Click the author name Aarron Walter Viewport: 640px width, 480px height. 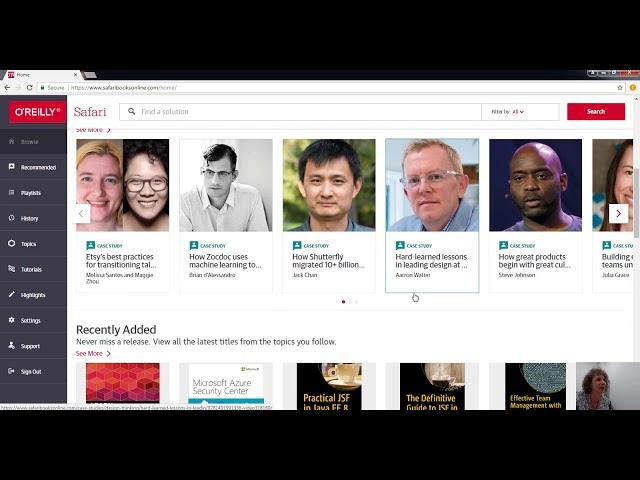pos(413,275)
